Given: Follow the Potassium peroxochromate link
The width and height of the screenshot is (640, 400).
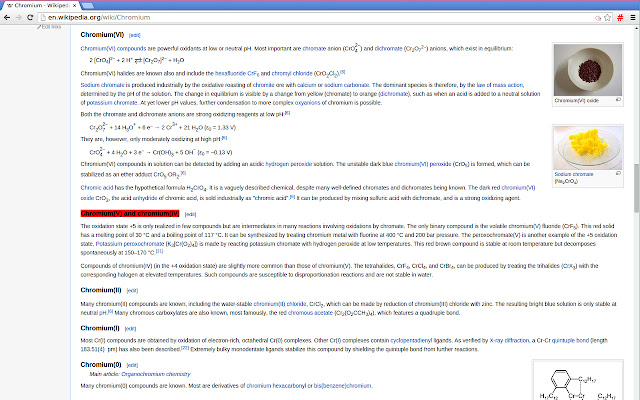Looking at the screenshot, I should [x=130, y=244].
